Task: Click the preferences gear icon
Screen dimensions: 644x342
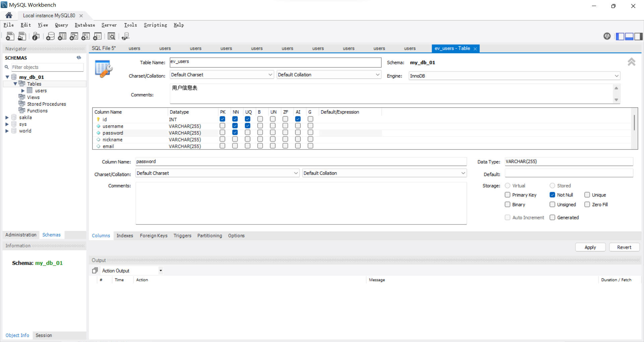Action: point(607,36)
